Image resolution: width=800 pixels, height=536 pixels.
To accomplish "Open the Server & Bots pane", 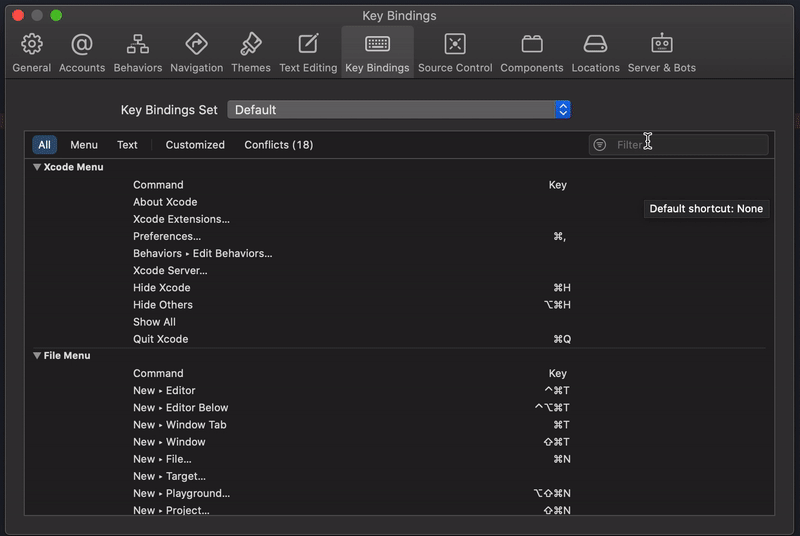I will 662,53.
